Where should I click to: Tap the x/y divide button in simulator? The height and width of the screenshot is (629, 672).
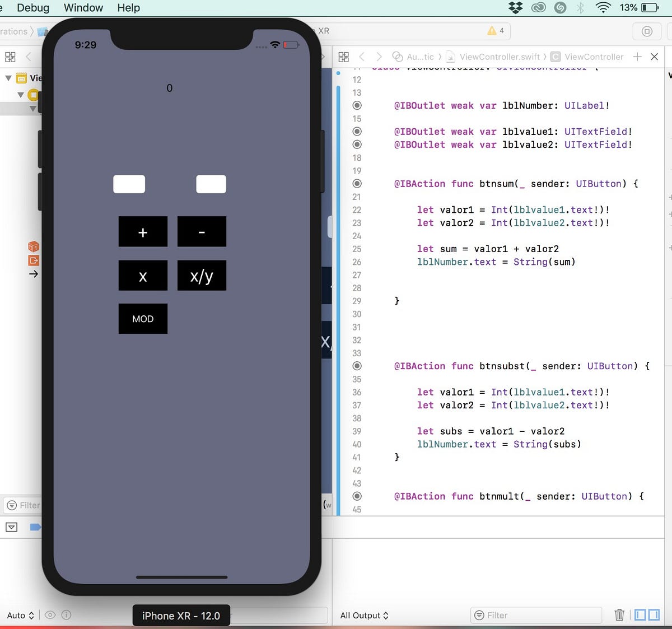click(202, 275)
